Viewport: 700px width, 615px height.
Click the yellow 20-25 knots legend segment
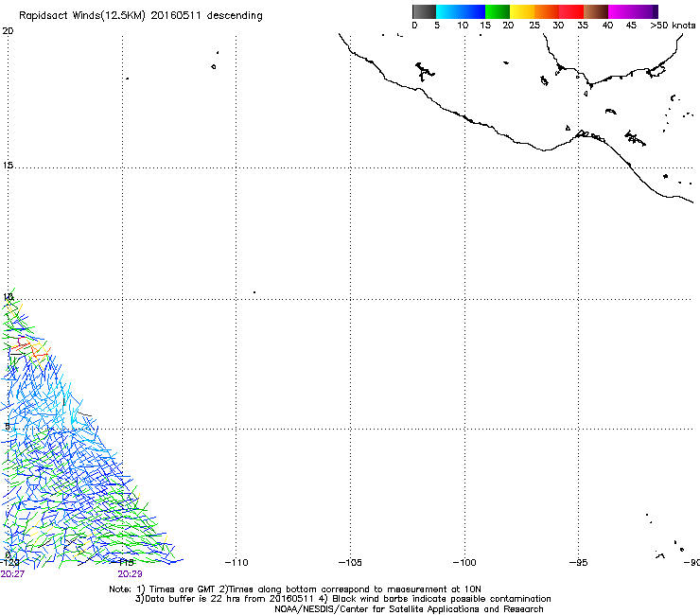tap(522, 11)
